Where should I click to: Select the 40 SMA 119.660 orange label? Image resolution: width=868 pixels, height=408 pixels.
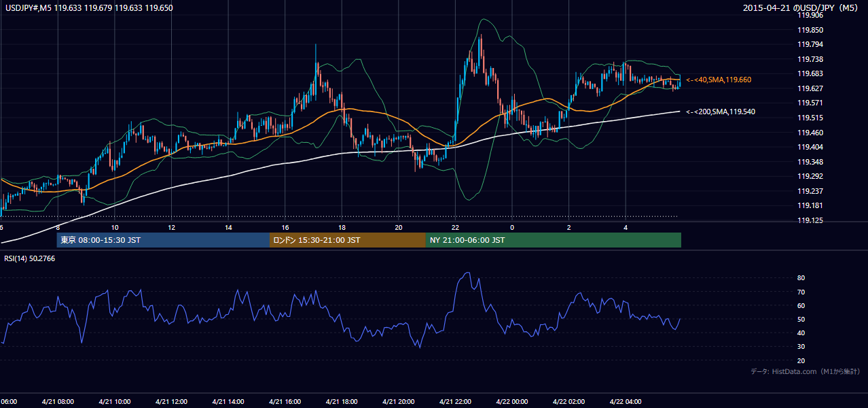[719, 80]
